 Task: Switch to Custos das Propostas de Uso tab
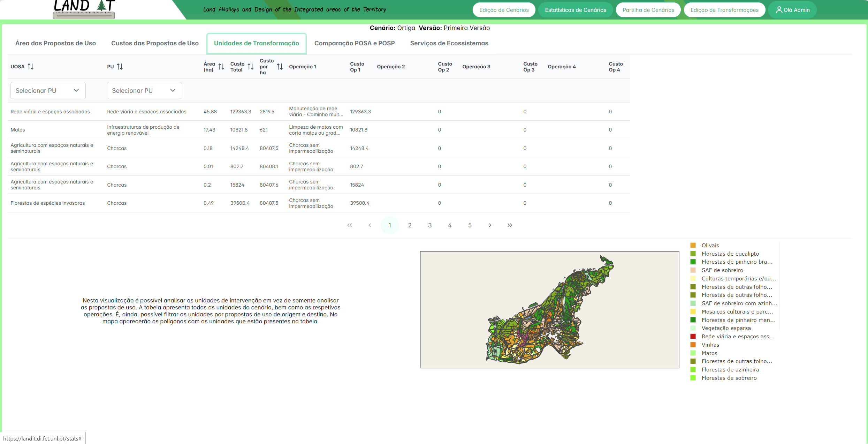coord(155,43)
